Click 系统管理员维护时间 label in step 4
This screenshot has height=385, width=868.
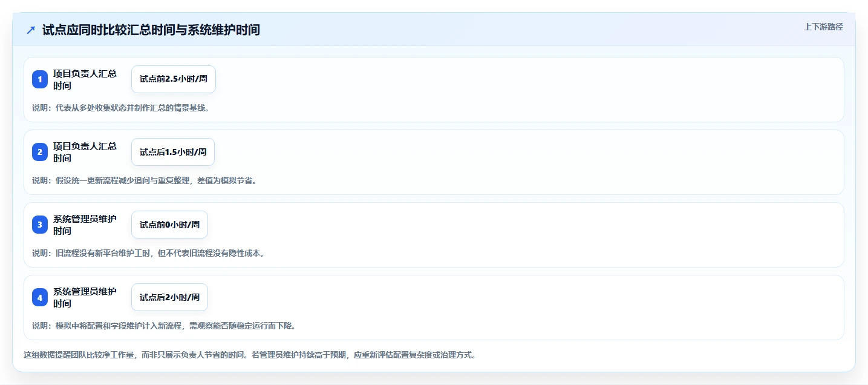[x=85, y=297]
